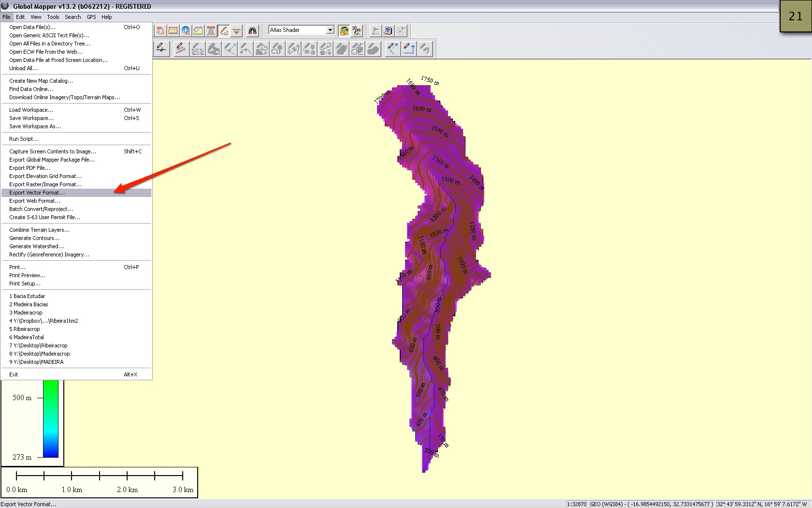The height and width of the screenshot is (508, 812).
Task: Select the View Shed tower tool
Action: 211,30
